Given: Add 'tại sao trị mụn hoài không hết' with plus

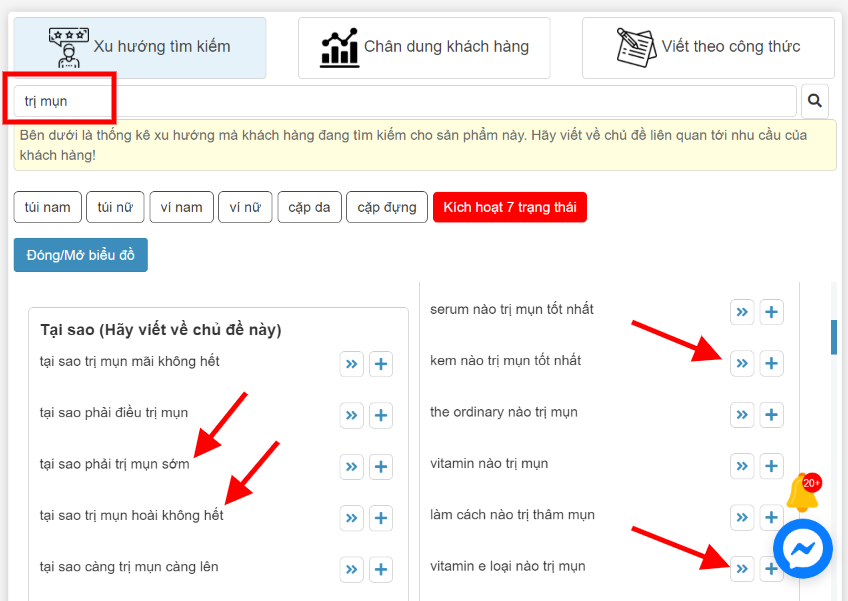Looking at the screenshot, I should click(381, 518).
